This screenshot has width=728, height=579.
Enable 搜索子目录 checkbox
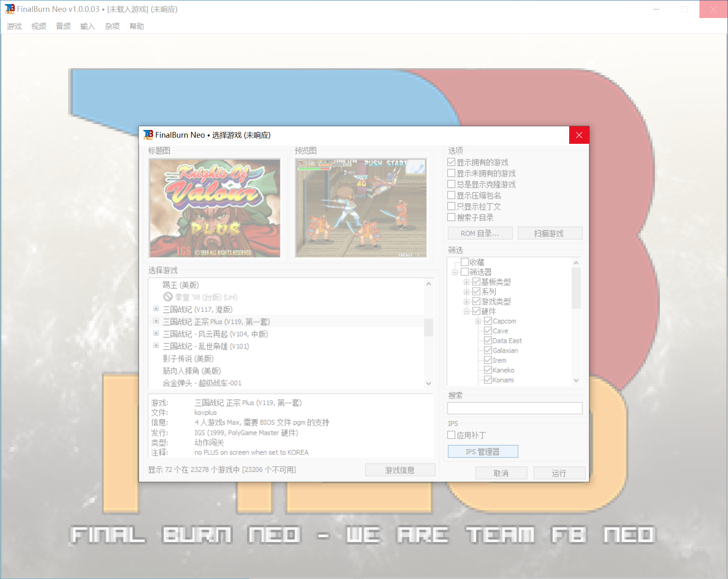tap(451, 217)
